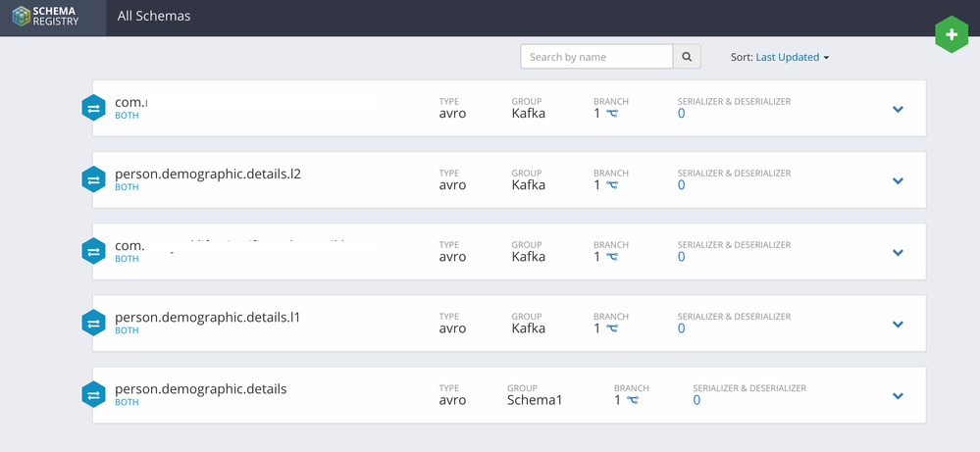Screen dimensions: 980x452
Task: Expand the person.demographic.details schema row
Action: [897, 396]
